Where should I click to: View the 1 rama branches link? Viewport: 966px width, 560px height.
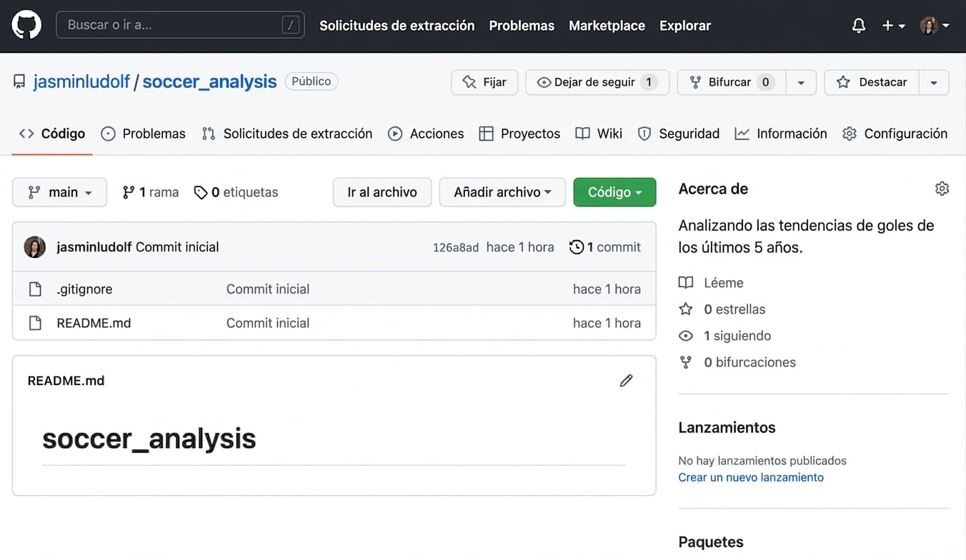click(x=150, y=192)
